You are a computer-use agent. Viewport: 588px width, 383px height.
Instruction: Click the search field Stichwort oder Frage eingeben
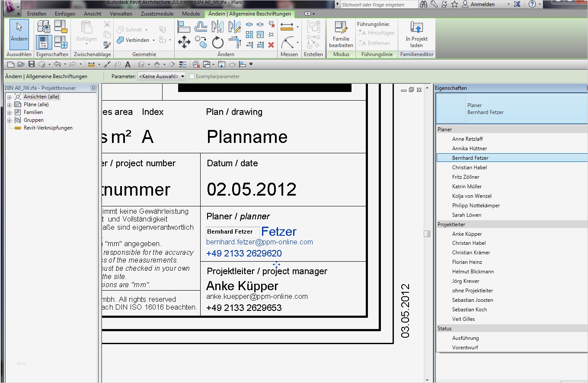coord(379,5)
